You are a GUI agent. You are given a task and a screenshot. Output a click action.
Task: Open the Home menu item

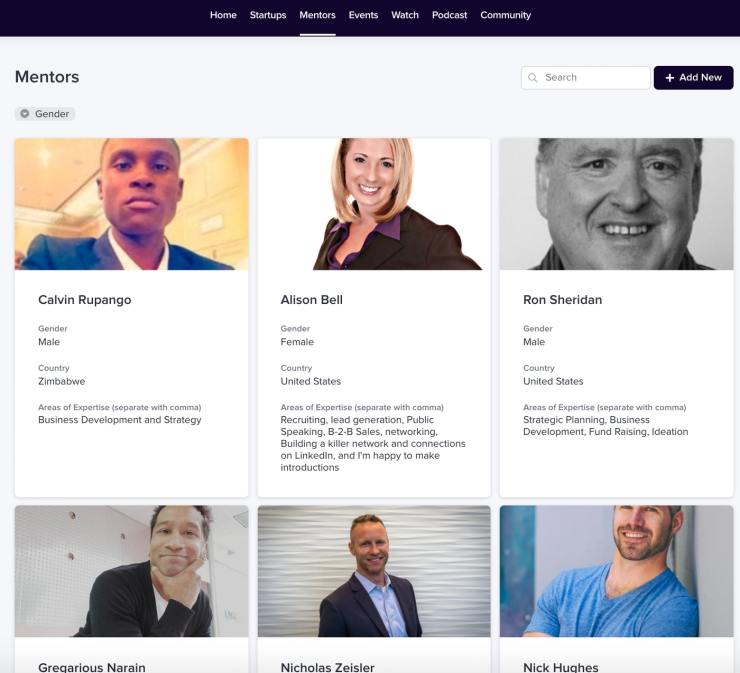click(223, 15)
